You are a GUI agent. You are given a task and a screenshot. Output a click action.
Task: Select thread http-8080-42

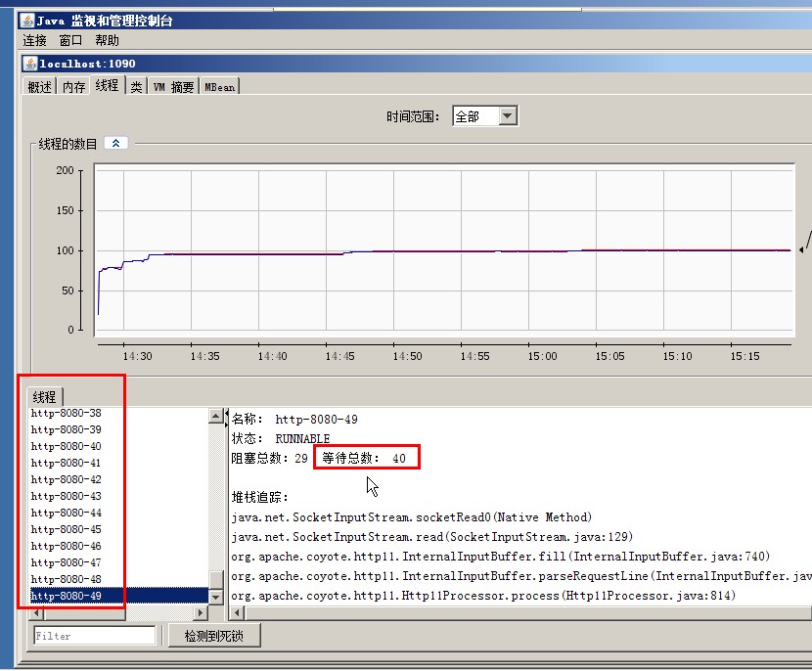tap(119, 479)
